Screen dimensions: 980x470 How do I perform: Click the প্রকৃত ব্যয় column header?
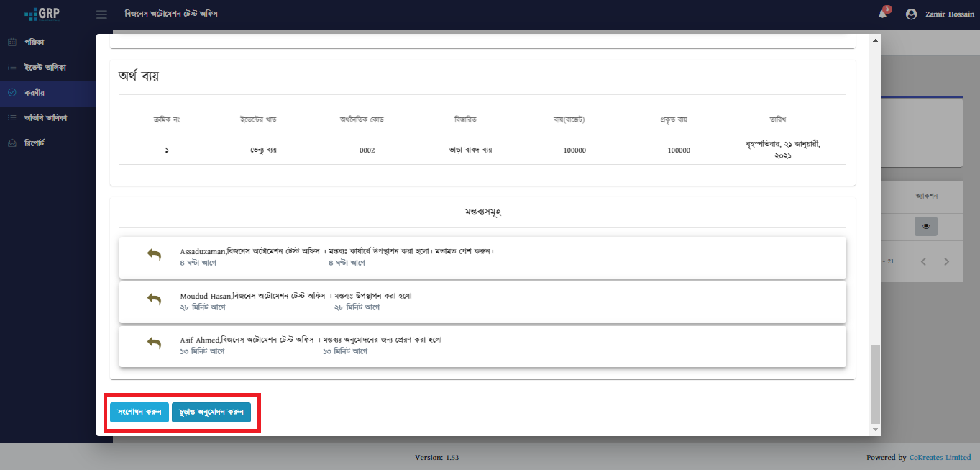coord(674,119)
